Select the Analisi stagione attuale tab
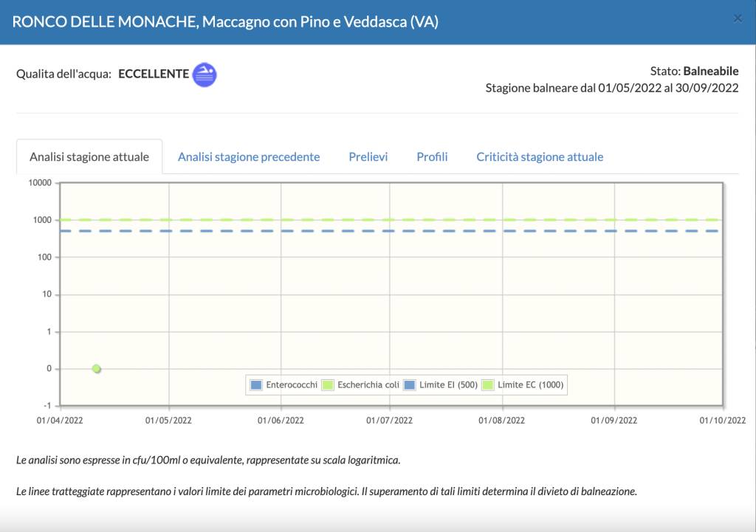The image size is (756, 532). pos(89,157)
